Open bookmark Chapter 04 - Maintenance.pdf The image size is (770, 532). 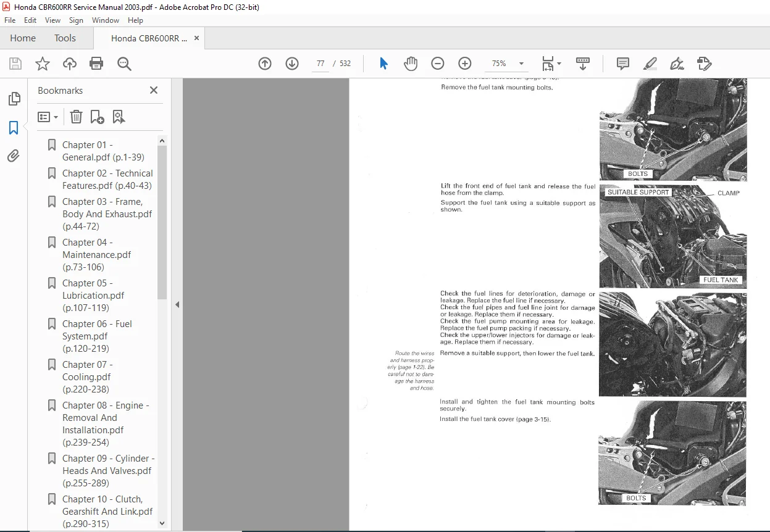coord(97,255)
